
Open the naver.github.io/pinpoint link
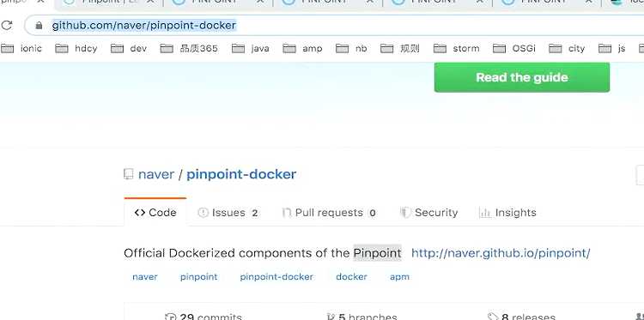(501, 253)
